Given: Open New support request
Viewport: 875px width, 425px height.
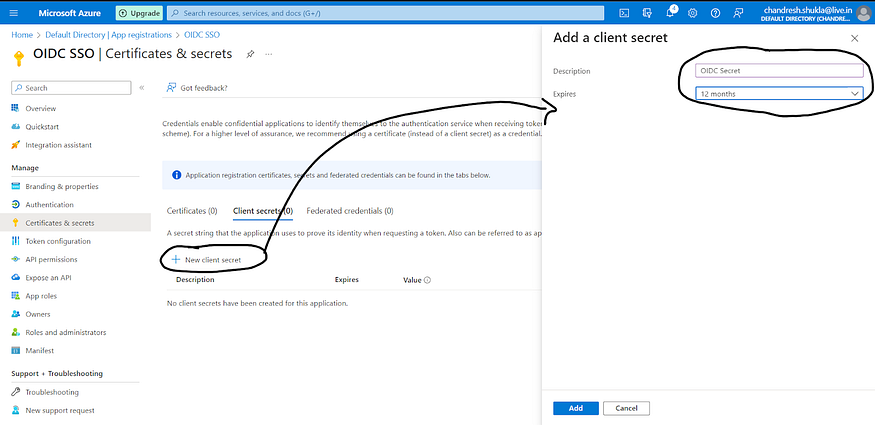Looking at the screenshot, I should click(x=60, y=410).
